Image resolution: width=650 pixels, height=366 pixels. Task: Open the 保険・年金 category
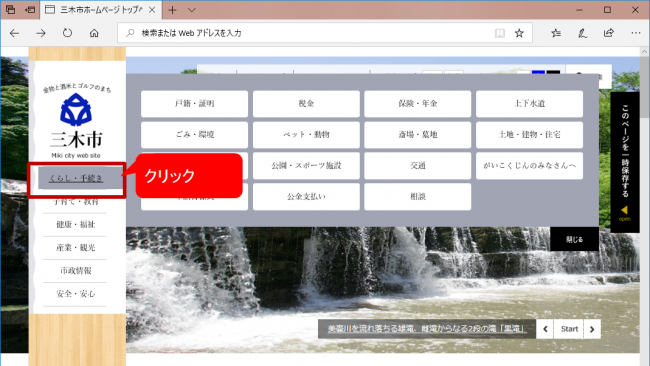(x=418, y=104)
